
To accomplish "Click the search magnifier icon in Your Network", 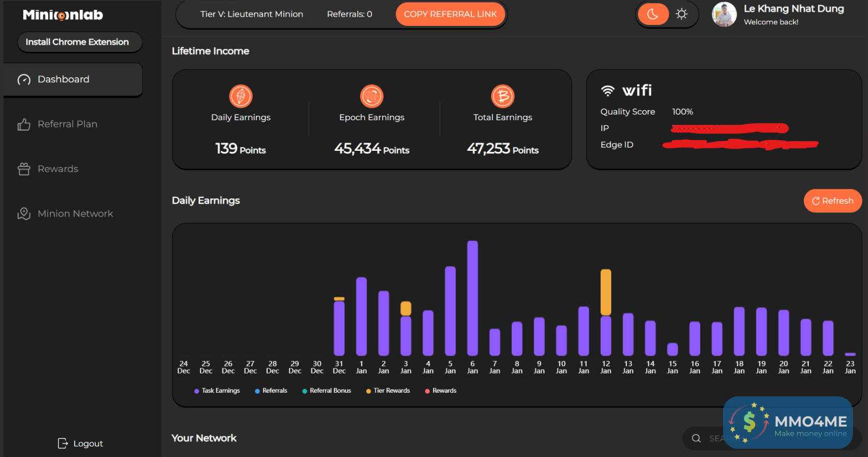I will [697, 438].
